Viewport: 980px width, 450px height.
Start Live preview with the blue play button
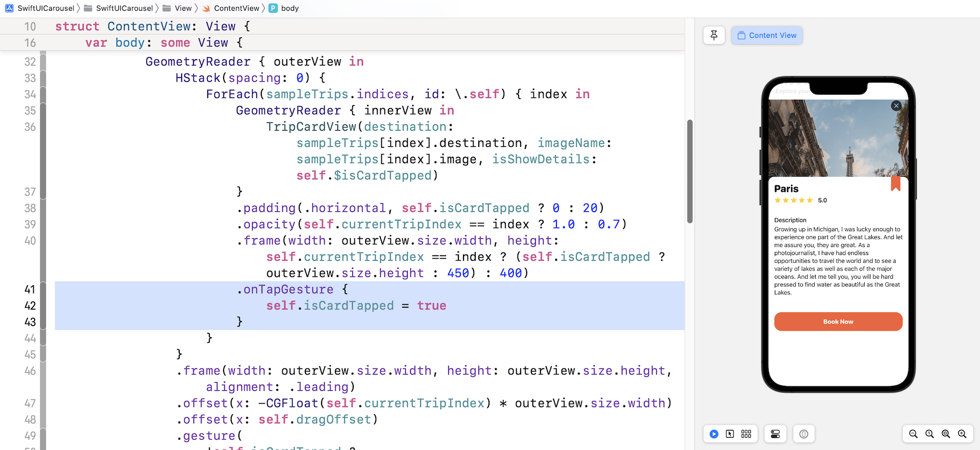pos(714,434)
